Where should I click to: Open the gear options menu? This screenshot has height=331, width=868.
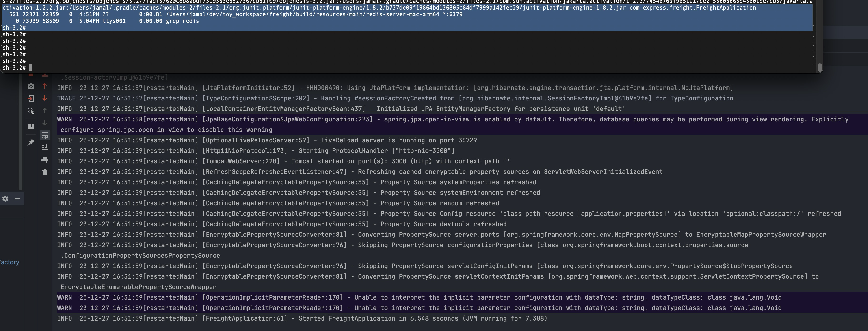tap(5, 199)
